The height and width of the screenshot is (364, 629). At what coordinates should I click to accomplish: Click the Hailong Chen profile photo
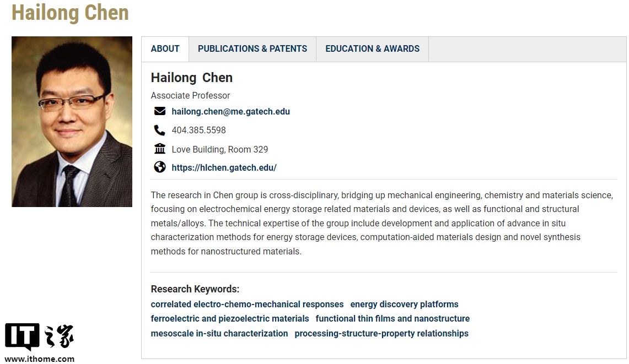pos(72,122)
